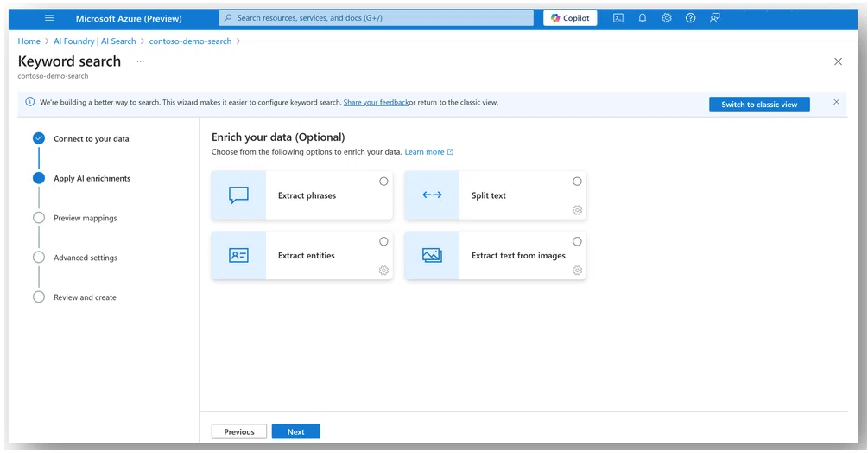Click the Extract phrases card label
This screenshot has height=453, width=868.
click(x=307, y=195)
